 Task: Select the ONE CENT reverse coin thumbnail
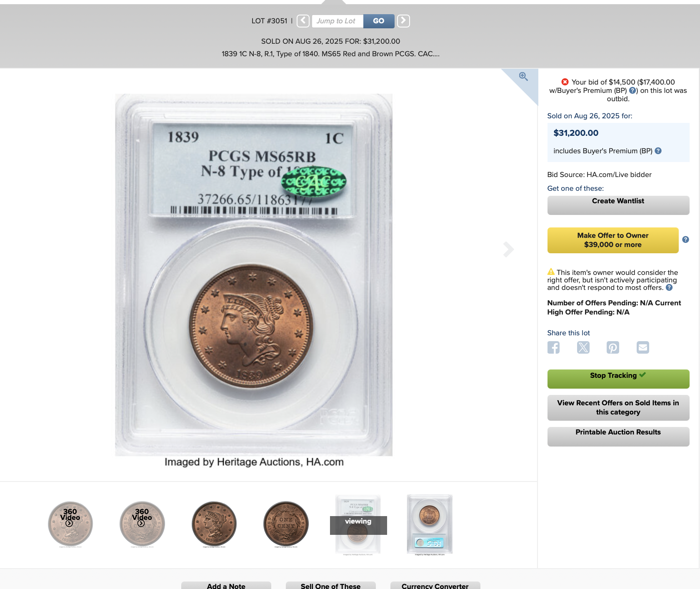coord(286,524)
